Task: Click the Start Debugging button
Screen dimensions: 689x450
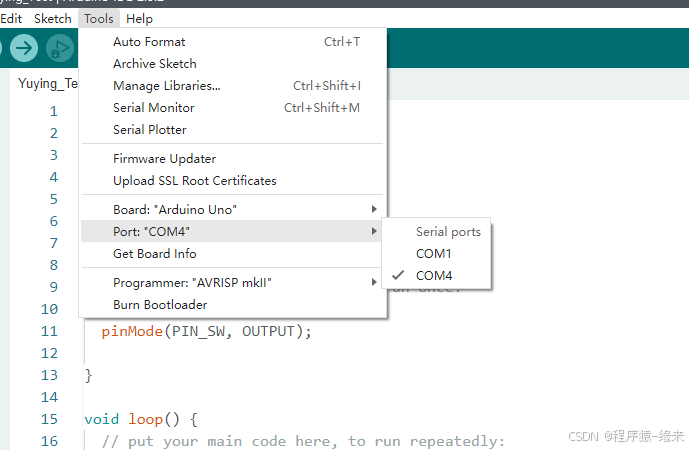Action: click(x=60, y=48)
